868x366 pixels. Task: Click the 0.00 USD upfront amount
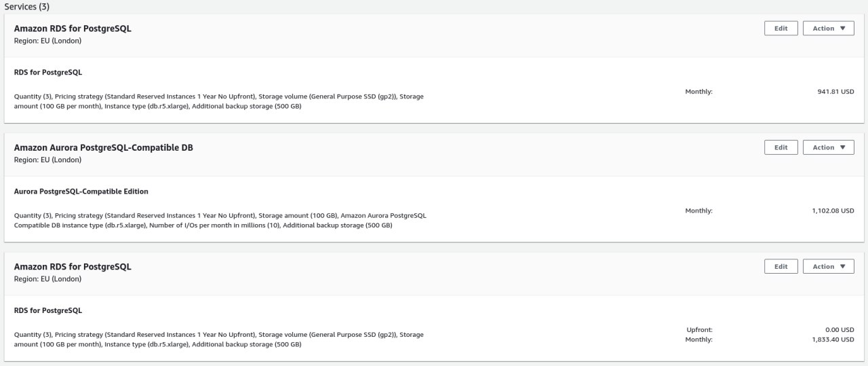click(839, 329)
